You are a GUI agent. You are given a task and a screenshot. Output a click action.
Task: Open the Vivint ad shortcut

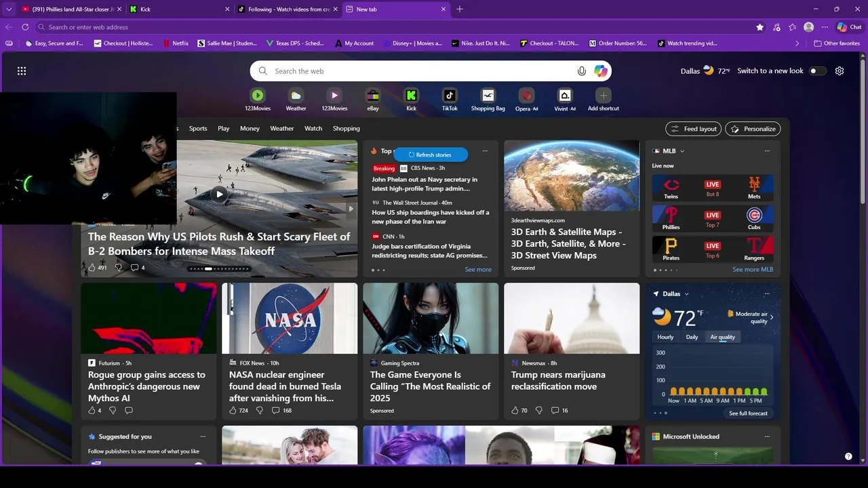(x=565, y=100)
